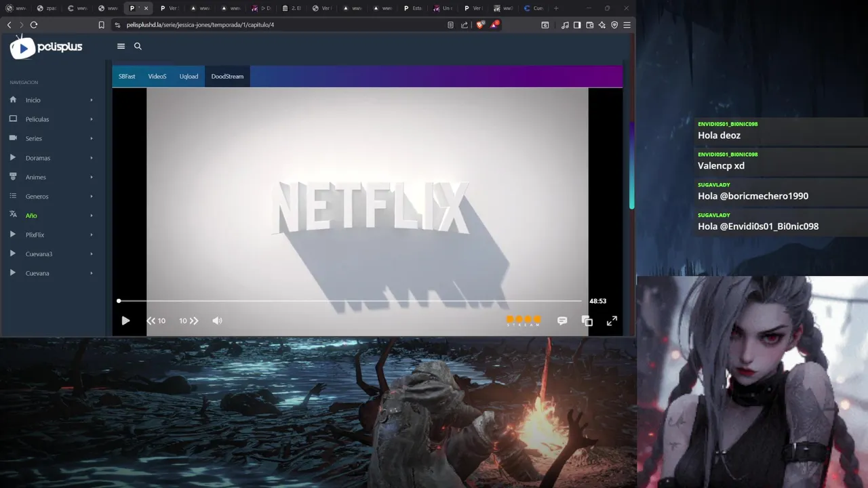Screen dimensions: 868x488
Task: Click the camera icon beside Series
Action: [x=13, y=138]
